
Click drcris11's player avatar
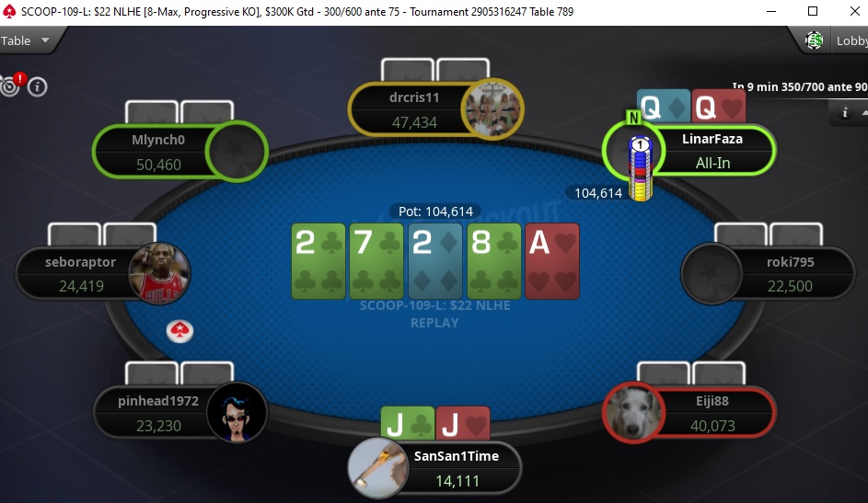click(492, 109)
